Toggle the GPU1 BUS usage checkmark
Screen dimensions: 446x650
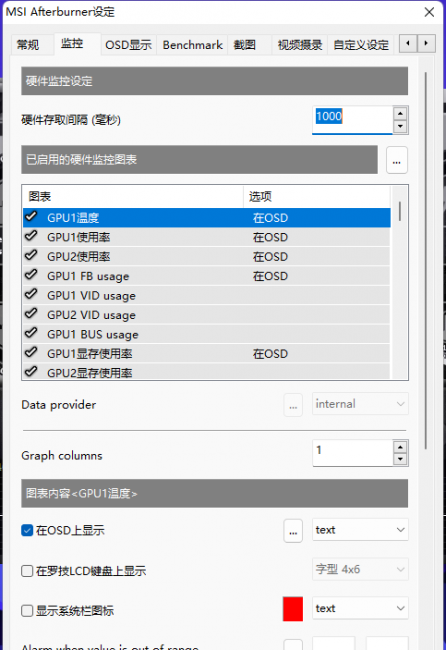tap(31, 333)
